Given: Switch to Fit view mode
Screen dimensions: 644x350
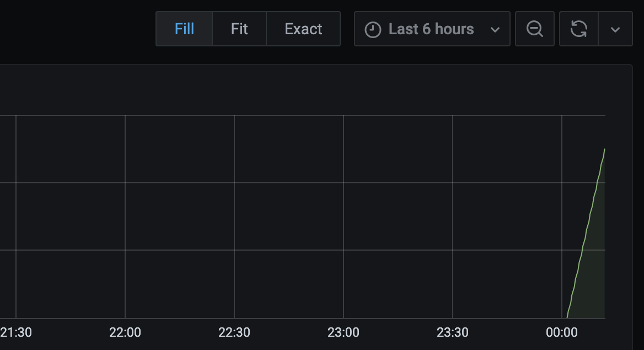Looking at the screenshot, I should tap(239, 29).
